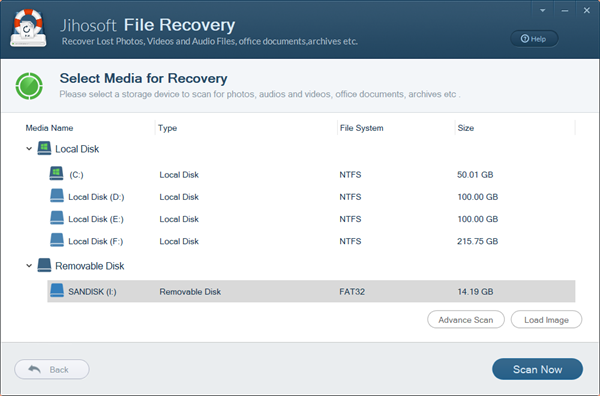Viewport: 600px width, 396px height.
Task: Click the Local Disk (E:) drive icon
Action: (57, 218)
